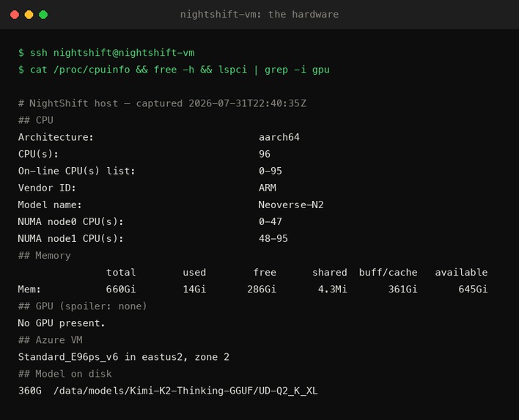Image resolution: width=519 pixels, height=420 pixels.
Task: Click the 'Model name:' label
Action: (50, 205)
